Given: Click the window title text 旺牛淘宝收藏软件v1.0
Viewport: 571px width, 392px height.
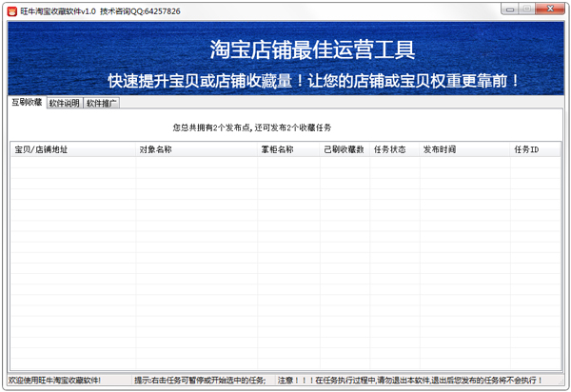Looking at the screenshot, I should 58,11.
